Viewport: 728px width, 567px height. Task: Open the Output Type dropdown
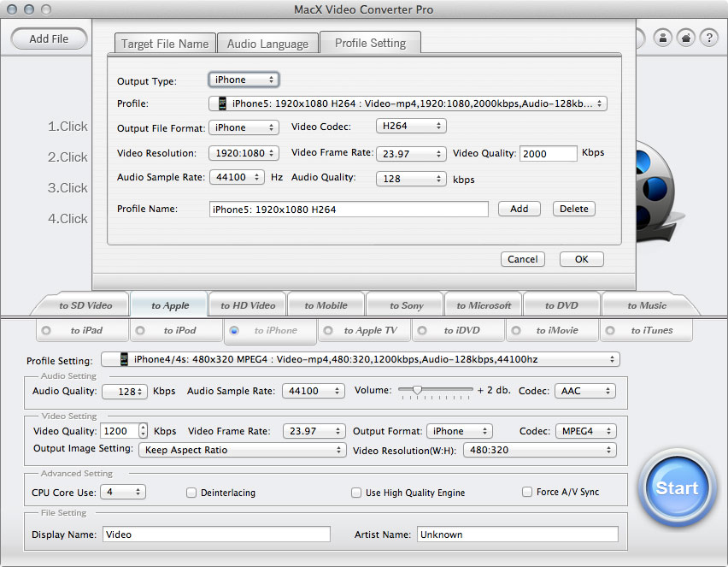pos(244,80)
